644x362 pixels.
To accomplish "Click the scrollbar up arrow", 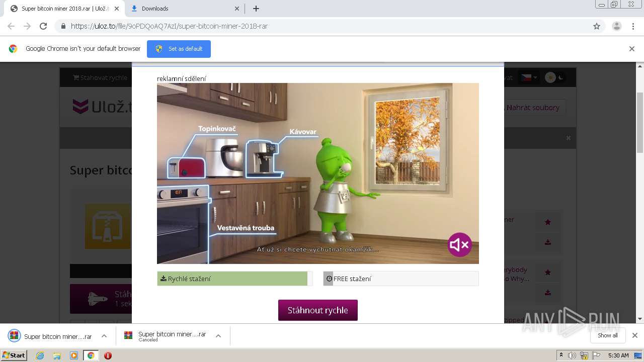I will coord(640,66).
